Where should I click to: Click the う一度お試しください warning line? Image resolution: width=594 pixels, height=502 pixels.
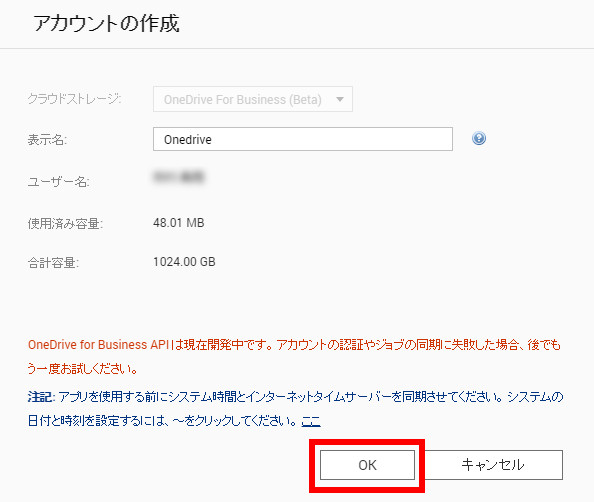(x=82, y=369)
